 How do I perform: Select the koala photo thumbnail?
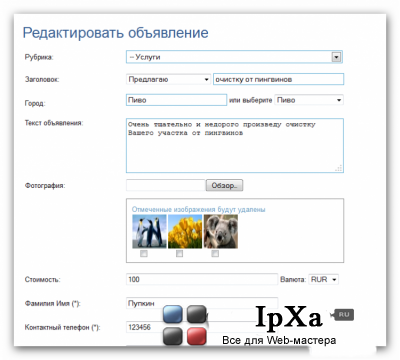221,231
